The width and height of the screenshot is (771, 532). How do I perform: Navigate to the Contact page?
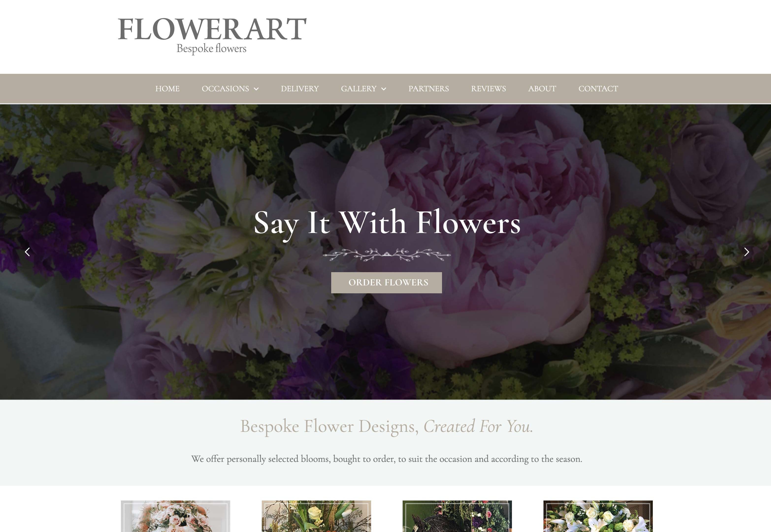pos(598,89)
